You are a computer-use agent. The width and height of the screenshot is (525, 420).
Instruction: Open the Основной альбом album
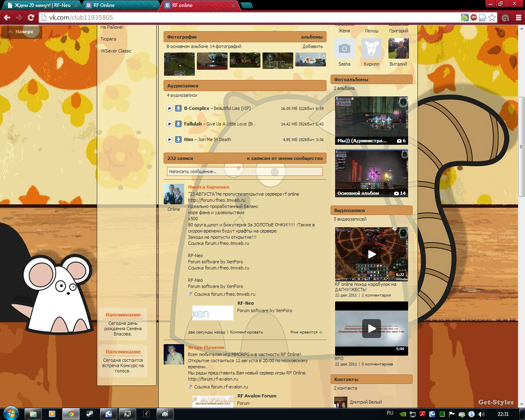pyautogui.click(x=372, y=173)
